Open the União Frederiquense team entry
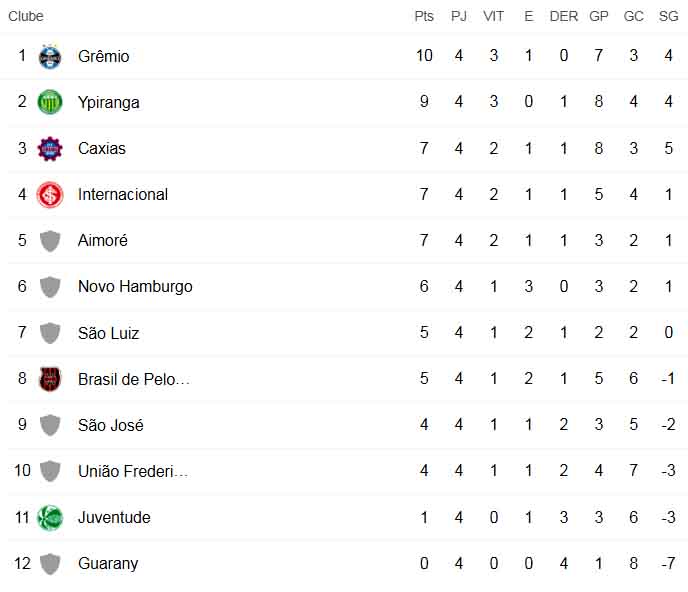The image size is (688, 592). pyautogui.click(x=133, y=471)
